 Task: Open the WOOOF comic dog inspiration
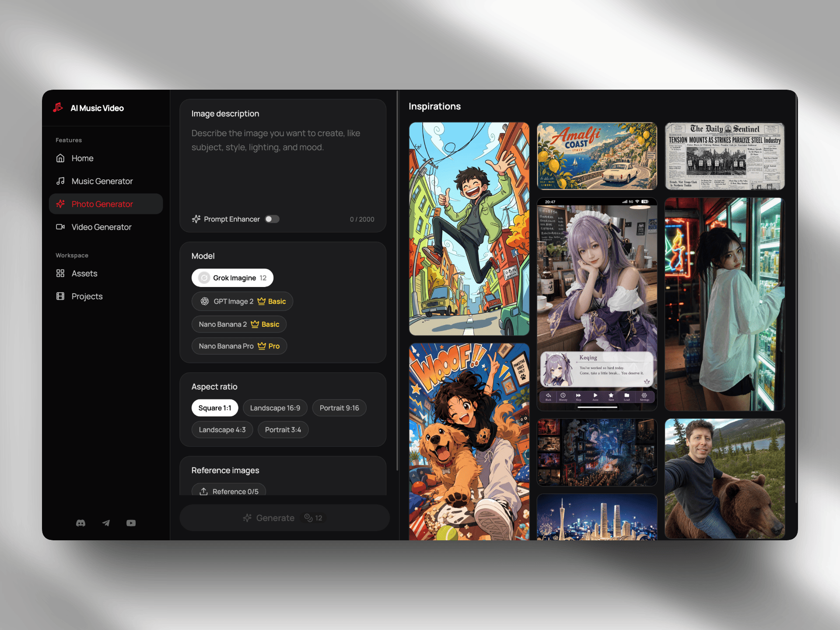click(469, 441)
